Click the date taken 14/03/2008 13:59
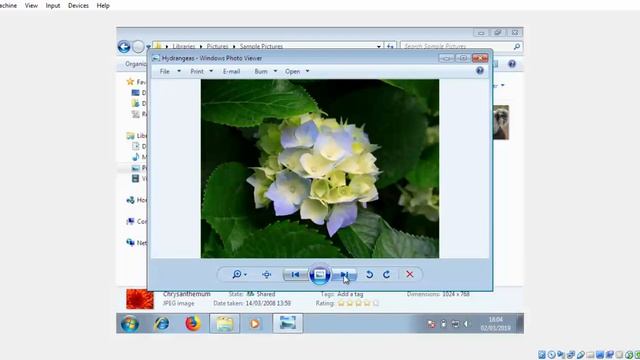 tap(268, 303)
